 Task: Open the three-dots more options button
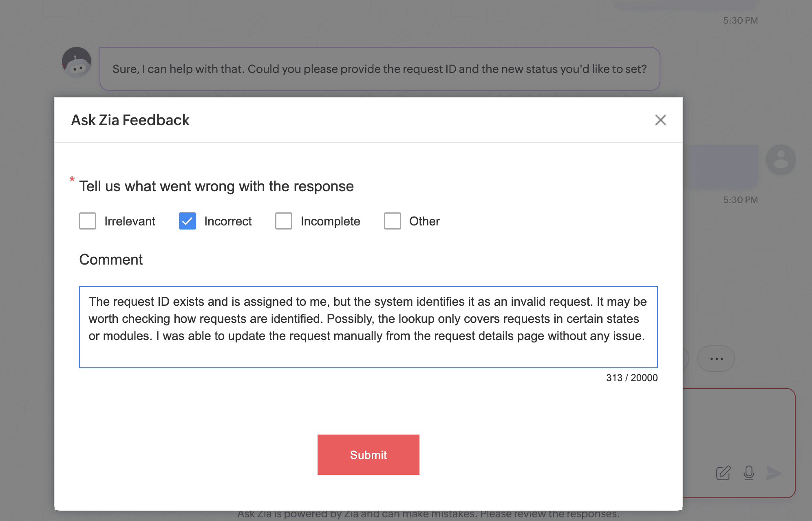coord(716,359)
